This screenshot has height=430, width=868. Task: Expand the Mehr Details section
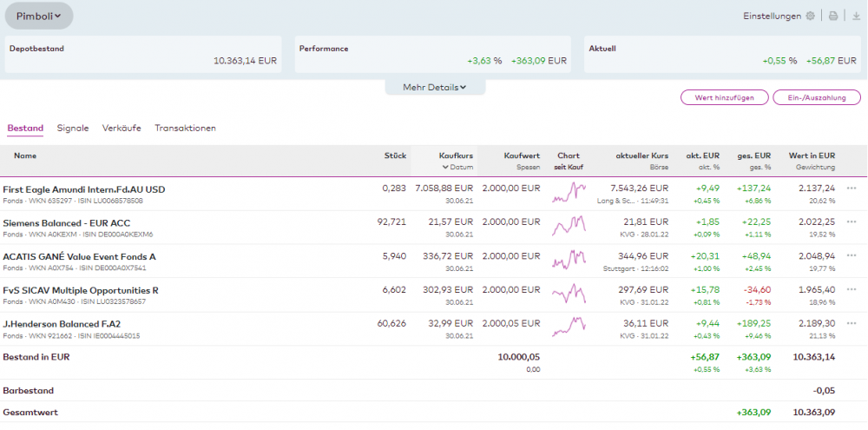point(435,87)
